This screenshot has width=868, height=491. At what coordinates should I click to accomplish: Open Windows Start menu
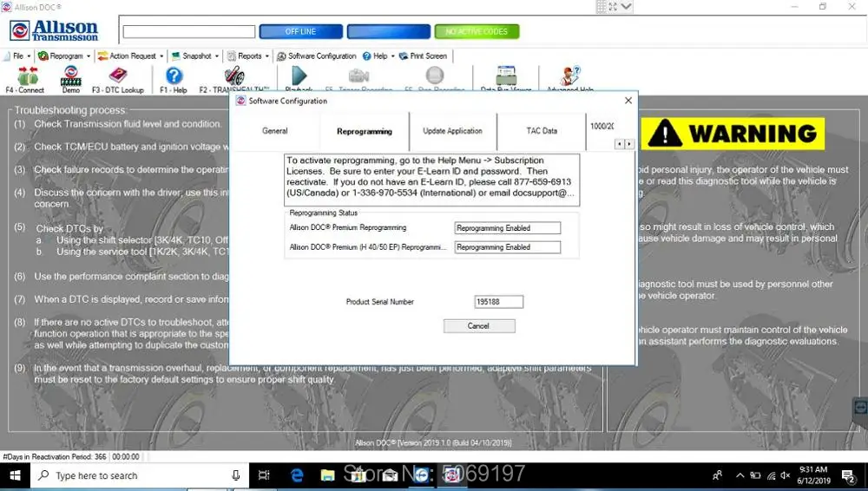point(15,475)
